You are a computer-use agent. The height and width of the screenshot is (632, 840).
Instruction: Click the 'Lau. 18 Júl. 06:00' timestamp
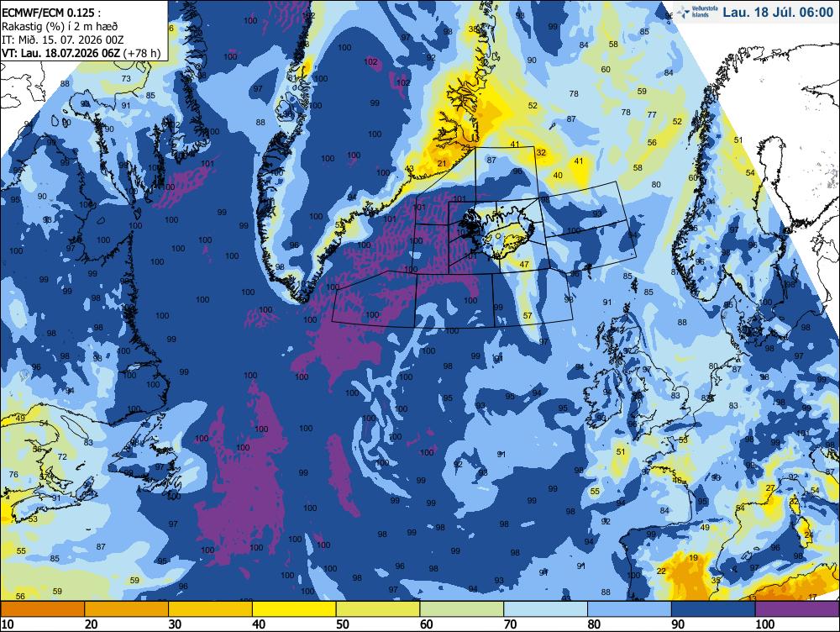(x=778, y=12)
